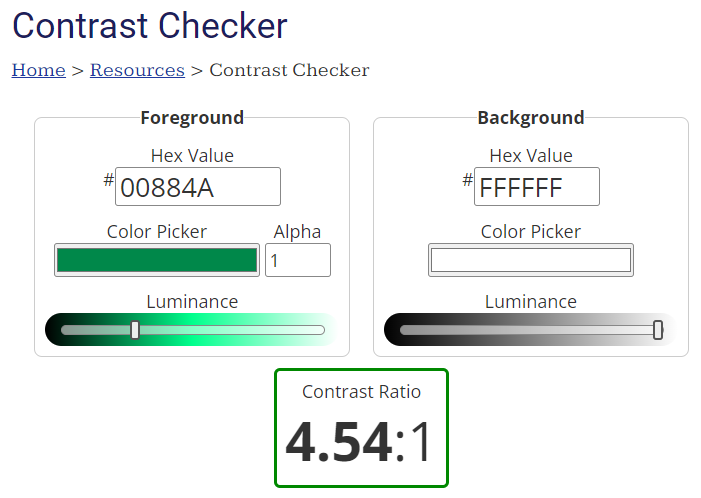Click the 4.54:1 contrast ratio result

tap(361, 442)
